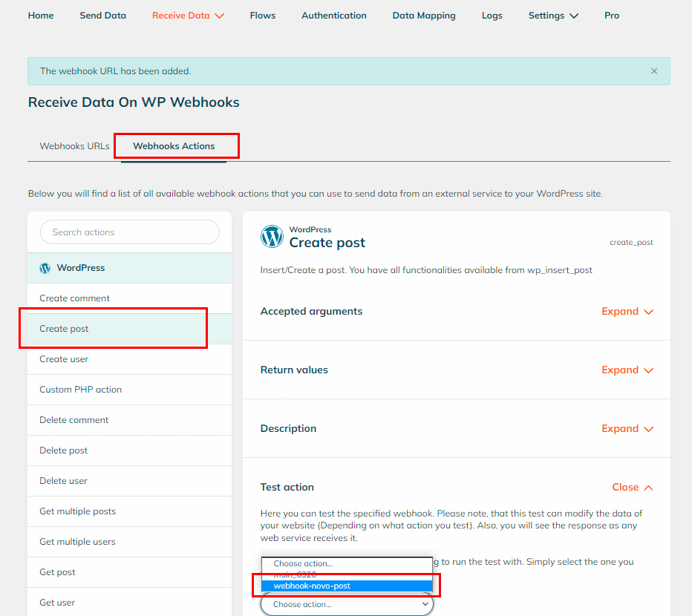Close the Test action section
This screenshot has width=692, height=616.
coord(633,487)
